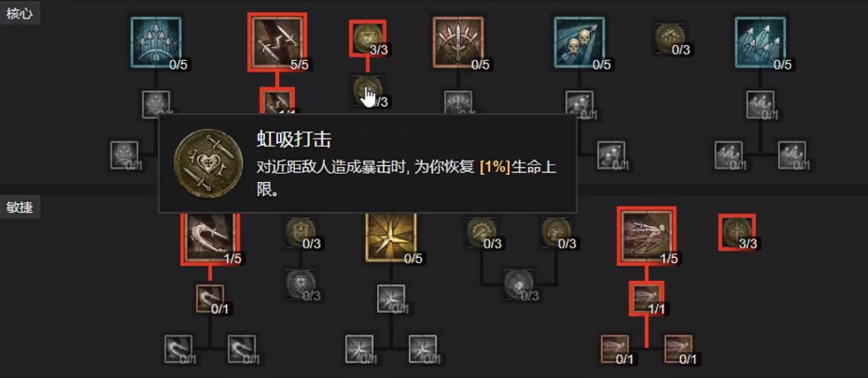Add a point to the golden star Caltrops skill
The image size is (868, 378).
(x=391, y=237)
